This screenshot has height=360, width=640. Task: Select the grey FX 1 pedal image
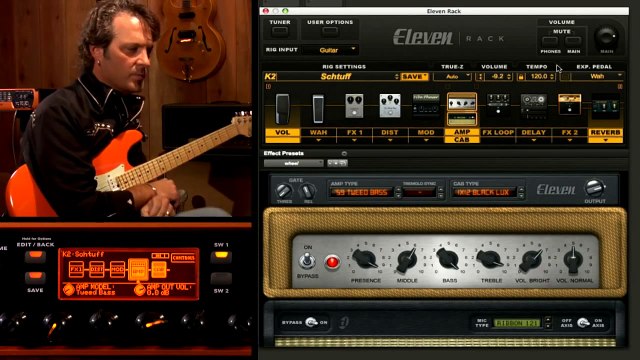(x=354, y=106)
